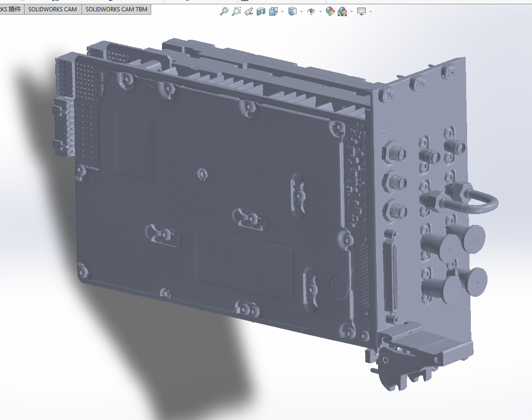Expand the View Orientation dropdown arrow
Screen dimensions: 532x420
coord(282,12)
